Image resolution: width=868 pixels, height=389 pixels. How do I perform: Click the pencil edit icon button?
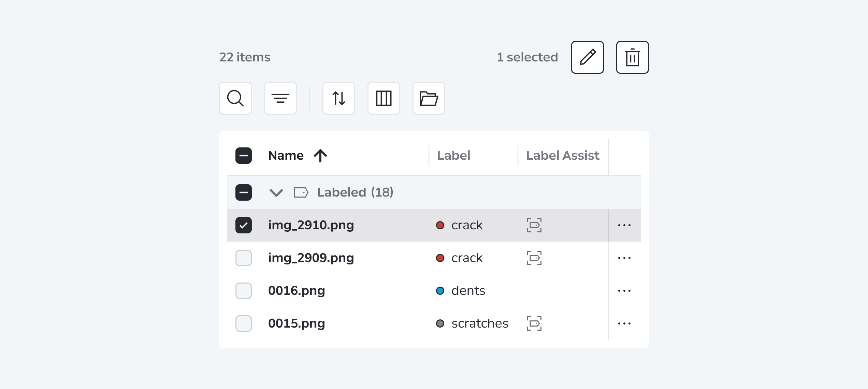(x=588, y=57)
